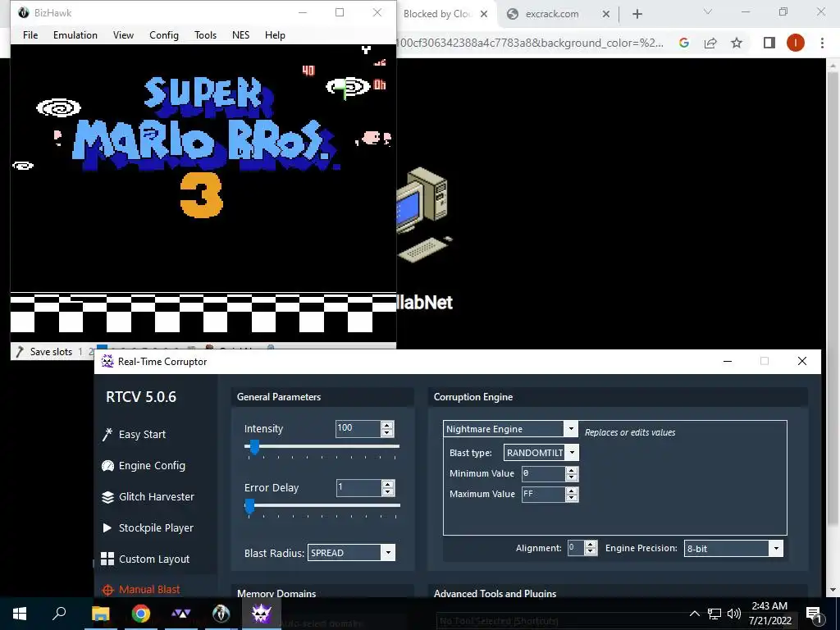The height and width of the screenshot is (630, 840).
Task: Click the pencil icon beside Save slots
Action: point(20,351)
